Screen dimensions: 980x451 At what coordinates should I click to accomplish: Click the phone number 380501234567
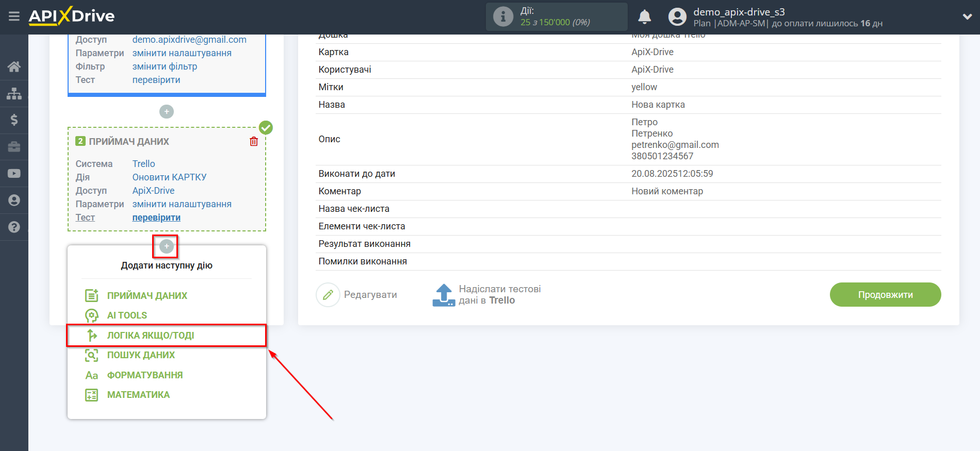[x=662, y=156]
